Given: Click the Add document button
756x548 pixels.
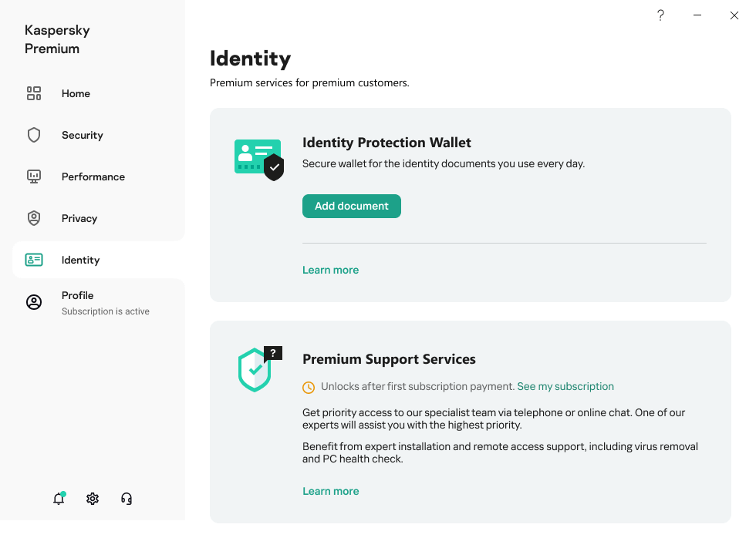Looking at the screenshot, I should [352, 206].
